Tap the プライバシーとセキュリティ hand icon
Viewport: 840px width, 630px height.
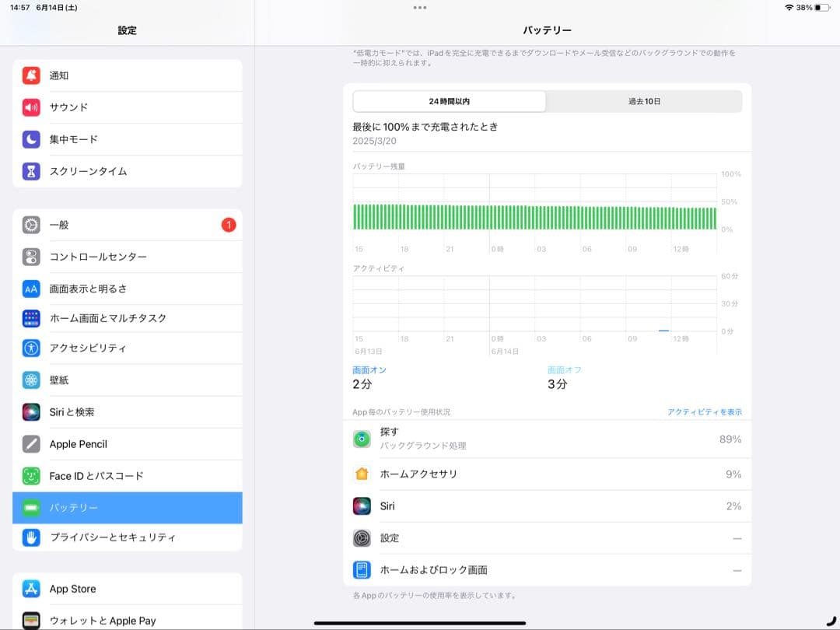click(31, 537)
